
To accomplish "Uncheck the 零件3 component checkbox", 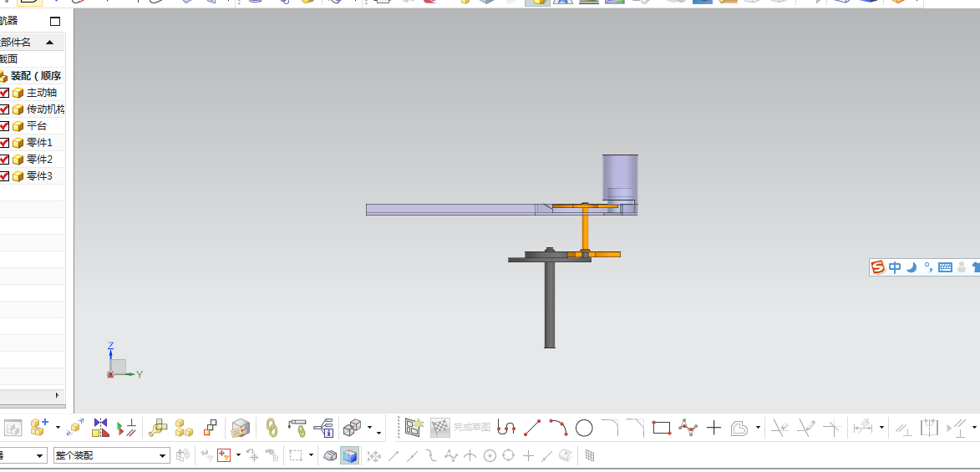I will [x=4, y=176].
